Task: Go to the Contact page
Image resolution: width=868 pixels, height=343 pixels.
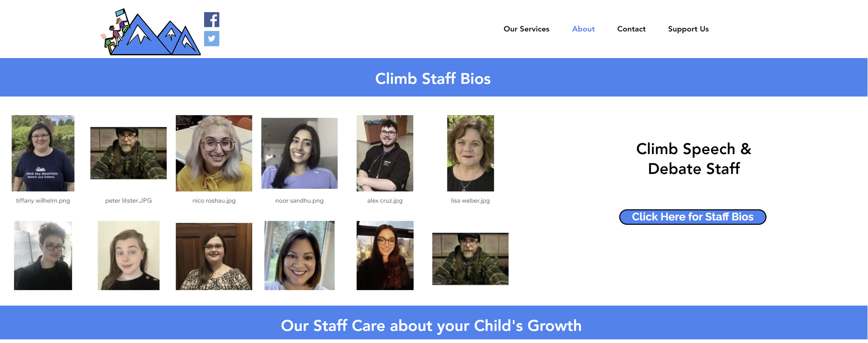Action: (631, 29)
